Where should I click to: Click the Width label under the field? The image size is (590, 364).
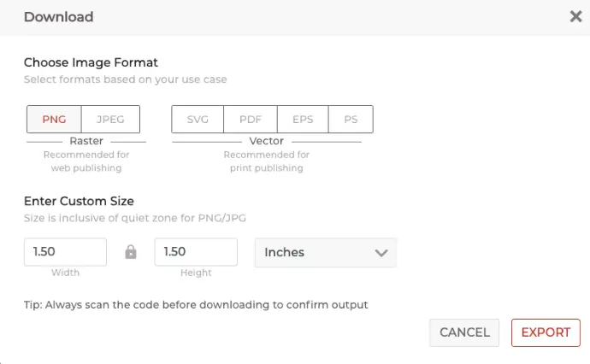click(66, 273)
